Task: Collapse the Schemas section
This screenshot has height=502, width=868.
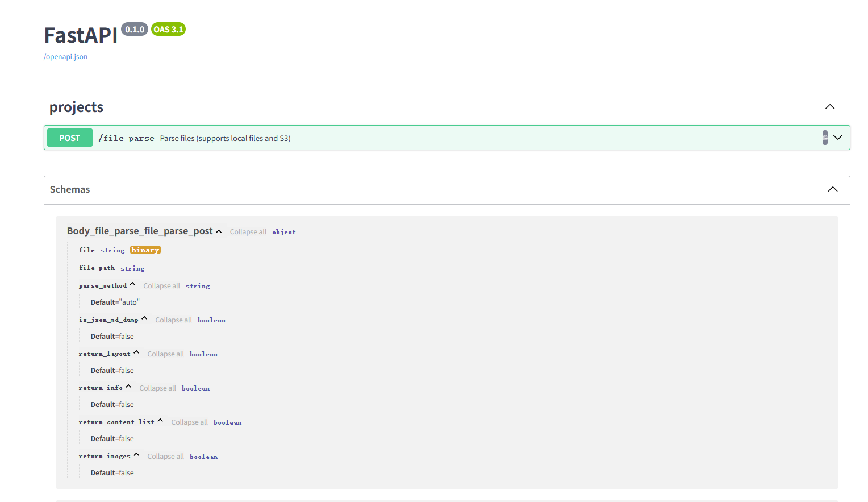Action: tap(833, 189)
